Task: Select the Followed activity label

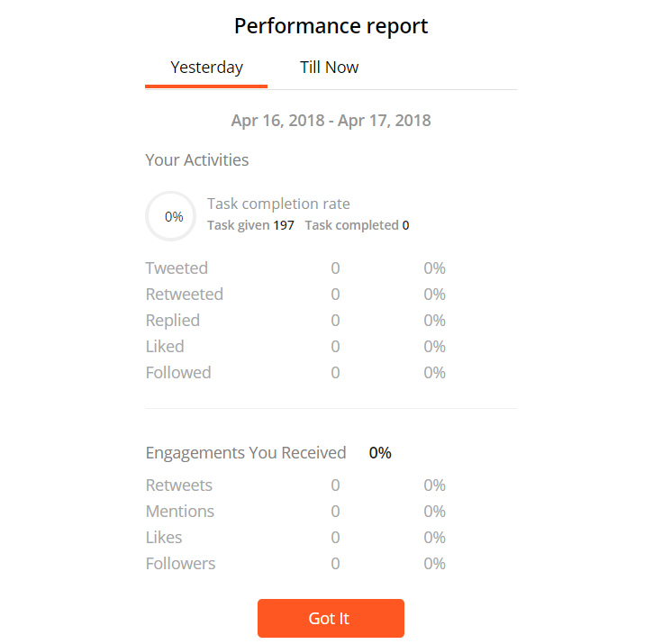Action: click(x=178, y=373)
